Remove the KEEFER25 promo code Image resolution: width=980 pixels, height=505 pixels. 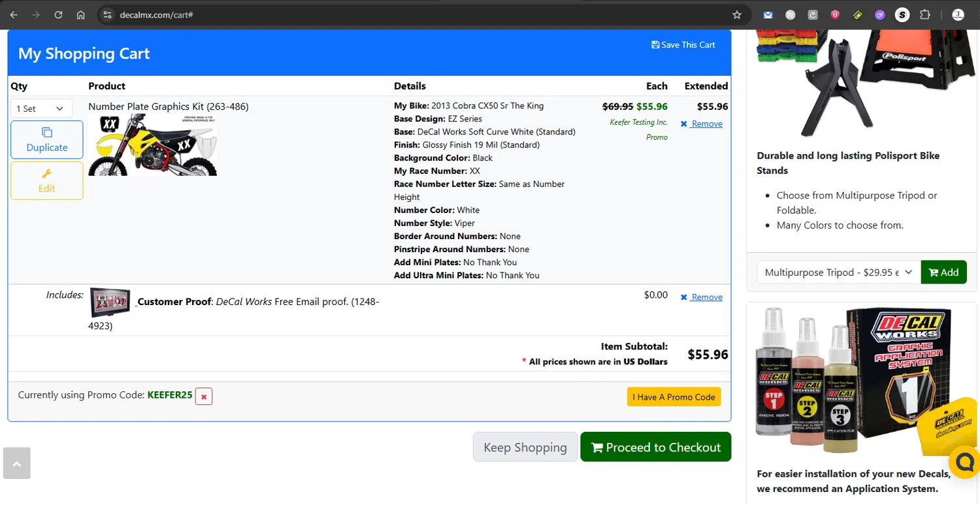[204, 396]
